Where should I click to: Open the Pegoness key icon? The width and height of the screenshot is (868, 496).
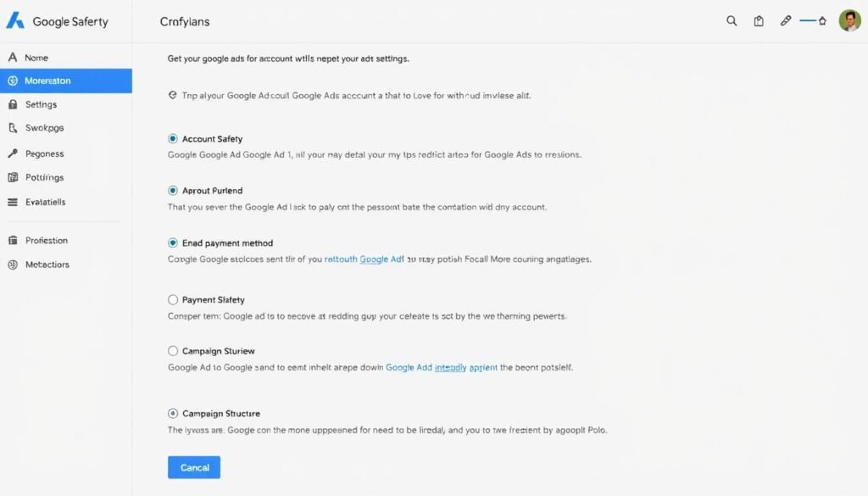[12, 153]
